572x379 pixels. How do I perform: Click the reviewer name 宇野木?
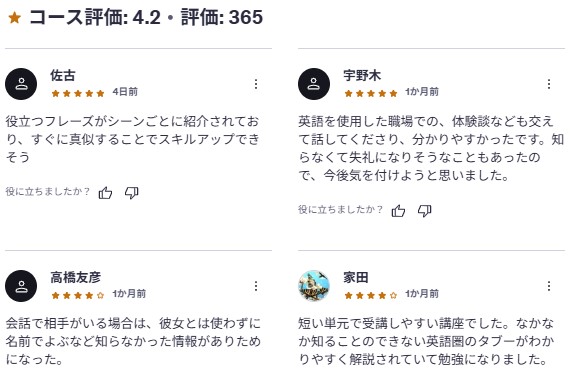click(362, 76)
